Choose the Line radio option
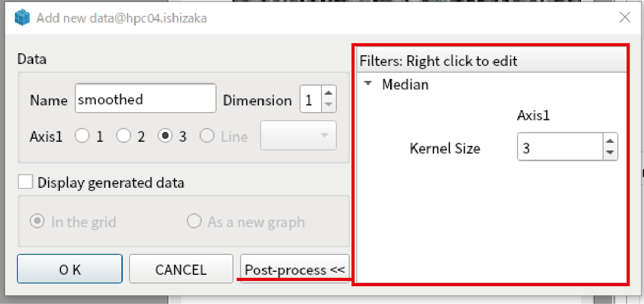The image size is (644, 304). pyautogui.click(x=207, y=136)
